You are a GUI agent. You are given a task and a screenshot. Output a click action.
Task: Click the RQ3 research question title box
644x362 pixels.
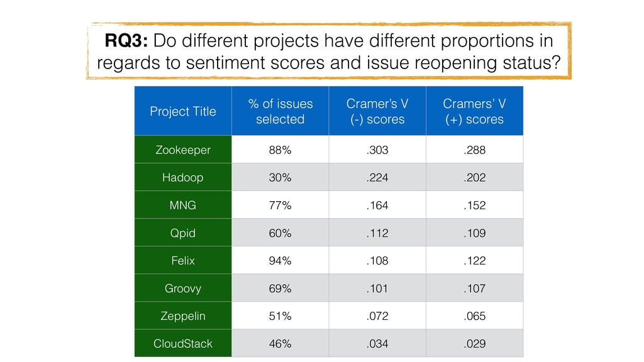click(328, 51)
